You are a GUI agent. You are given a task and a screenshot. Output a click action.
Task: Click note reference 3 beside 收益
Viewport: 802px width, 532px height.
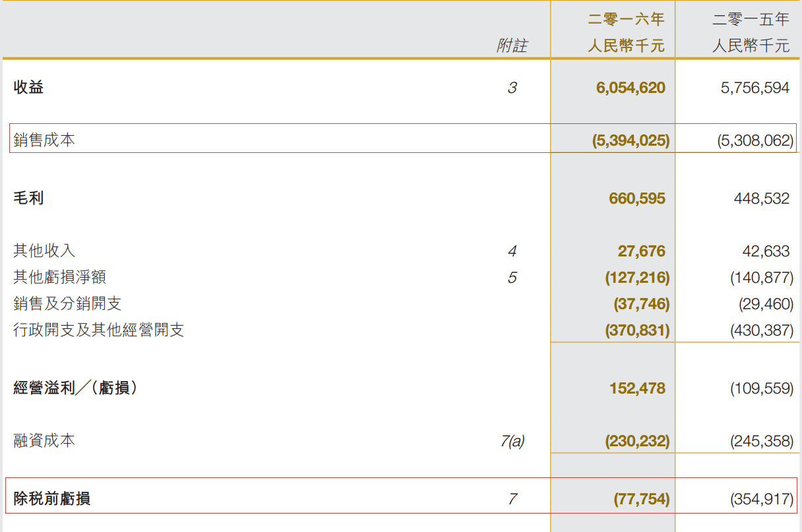[x=514, y=88]
